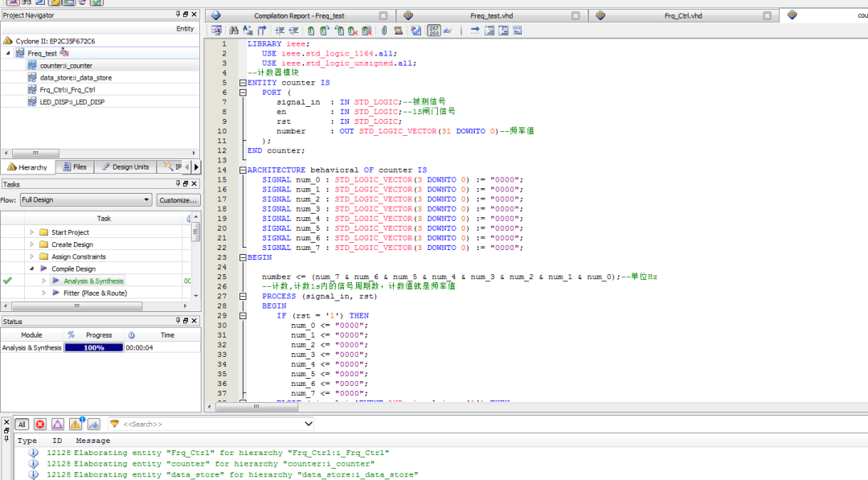Image resolution: width=868 pixels, height=480 pixels.
Task: Collapse the Freq_test hierarchy node
Action: [9, 53]
